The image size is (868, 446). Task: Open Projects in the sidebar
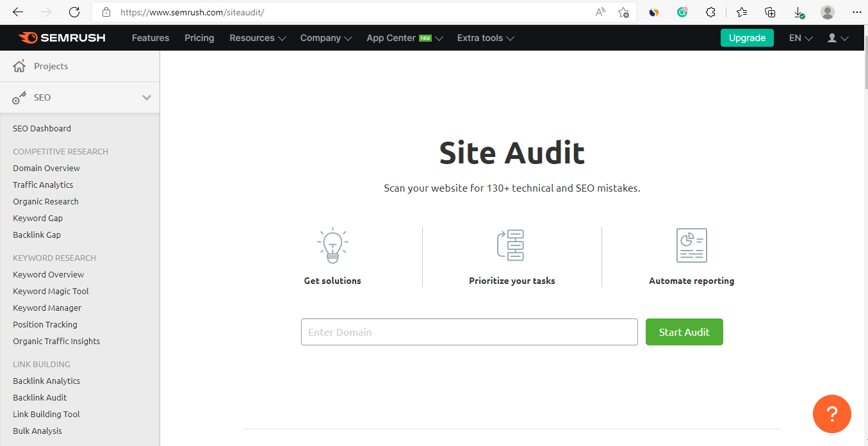(51, 66)
